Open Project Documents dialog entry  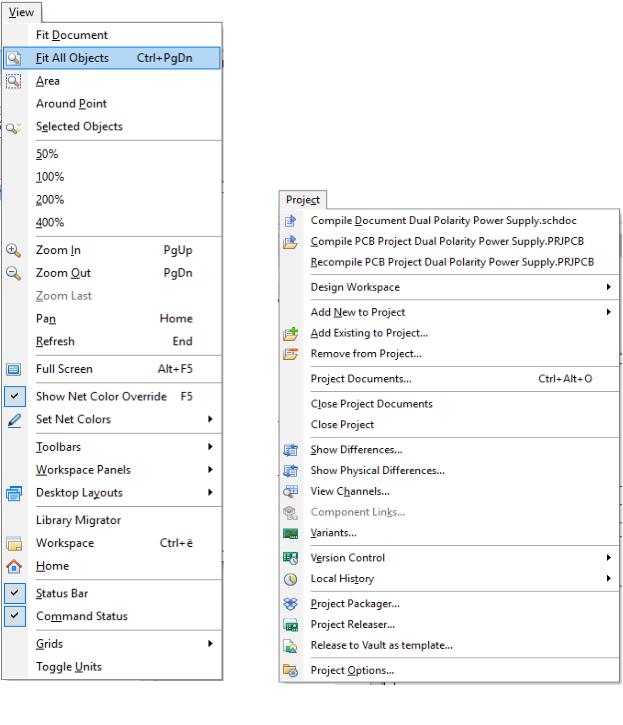pos(361,379)
